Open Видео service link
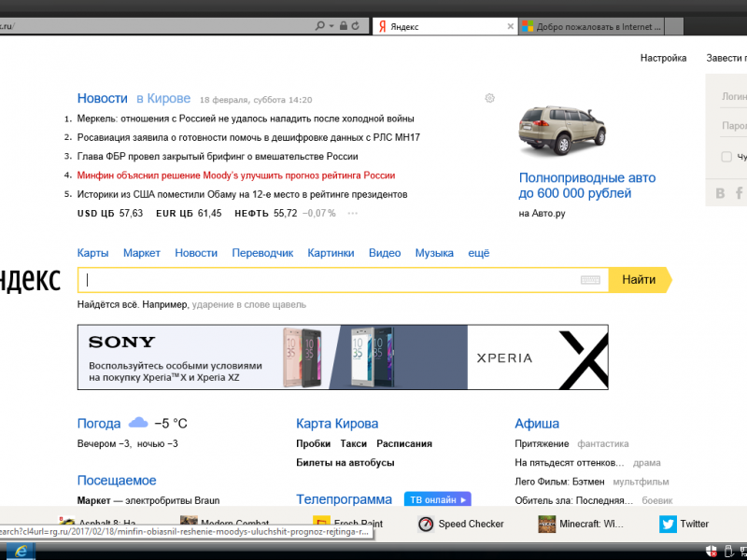This screenshot has height=560, width=747. [385, 253]
